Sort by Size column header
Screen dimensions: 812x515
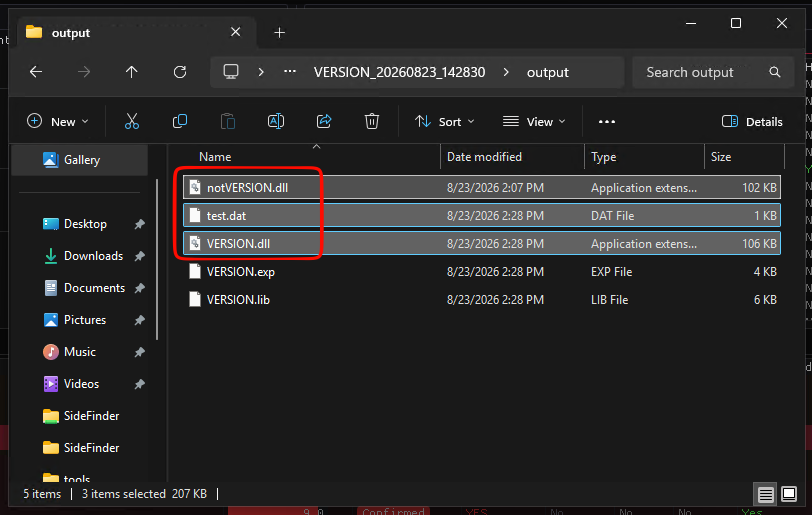click(721, 157)
